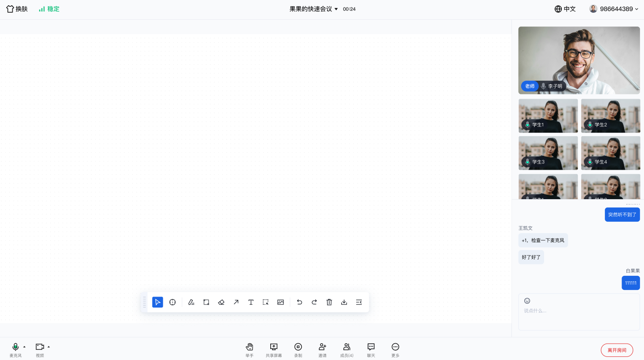Image resolution: width=644 pixels, height=360 pixels.
Task: Open emoji picker in chat input
Action: (x=527, y=301)
